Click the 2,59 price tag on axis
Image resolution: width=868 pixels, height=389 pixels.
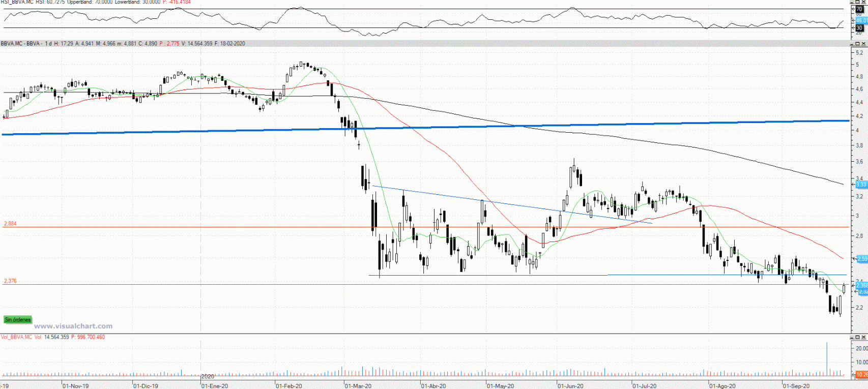click(861, 259)
